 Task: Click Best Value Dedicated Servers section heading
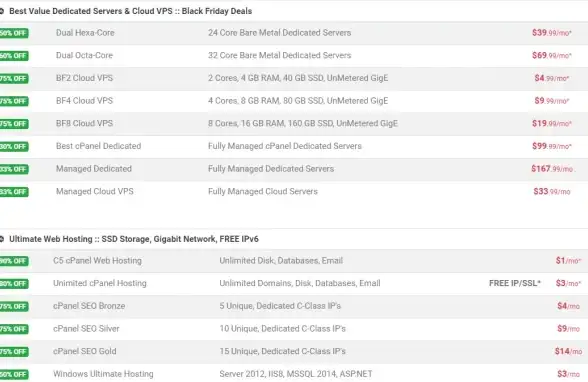tap(130, 11)
